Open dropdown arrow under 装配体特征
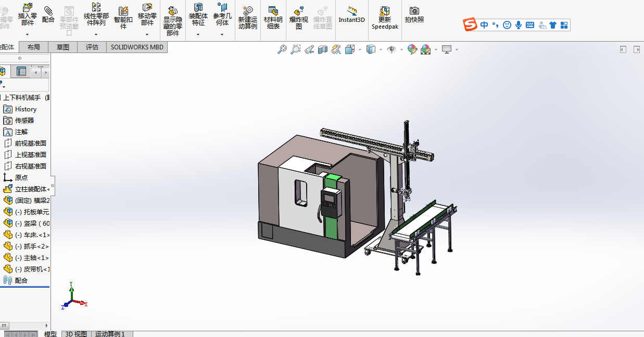This screenshot has height=337, width=644. (x=198, y=34)
